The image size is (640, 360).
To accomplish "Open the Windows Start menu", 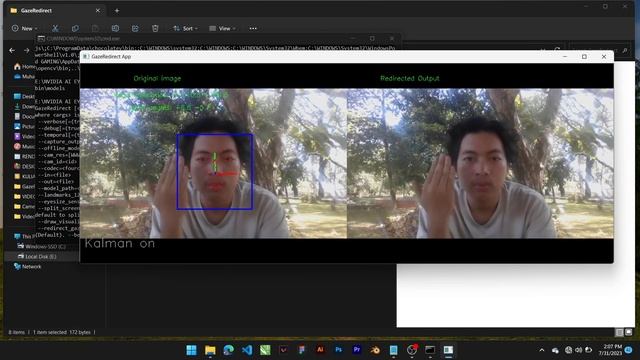I will (191, 350).
